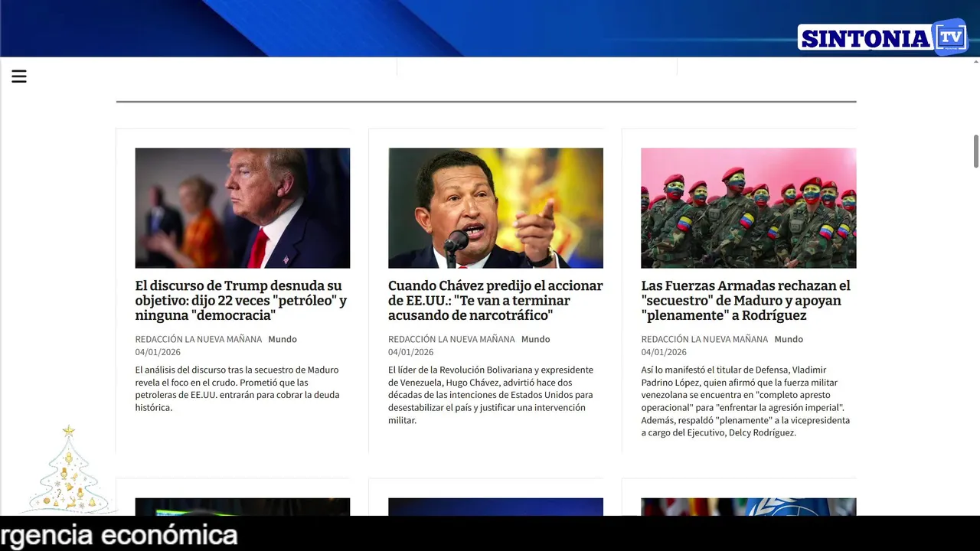Viewport: 980px width, 551px height.
Task: Click the page vertical scrollbar thumb
Action: pyautogui.click(x=975, y=151)
